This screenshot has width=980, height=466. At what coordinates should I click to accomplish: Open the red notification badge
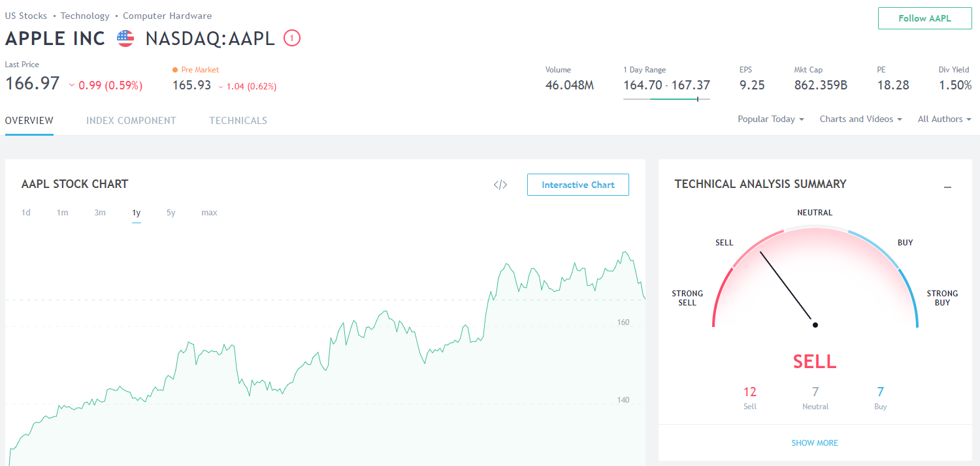tap(292, 39)
